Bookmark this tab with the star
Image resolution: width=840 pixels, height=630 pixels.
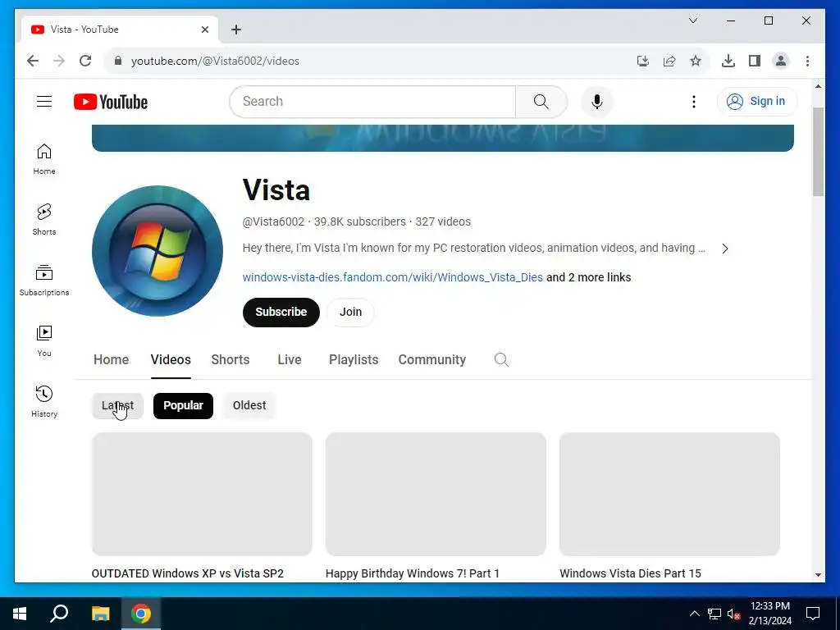[x=696, y=61]
